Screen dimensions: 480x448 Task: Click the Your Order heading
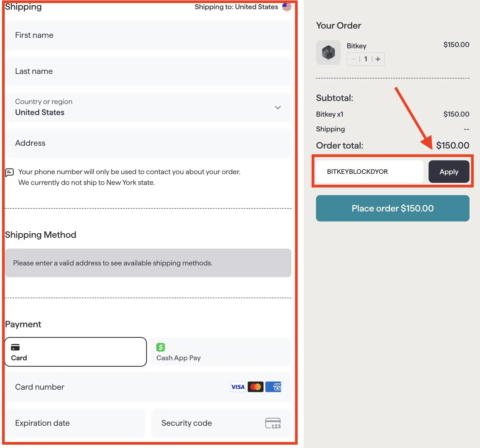[x=339, y=26]
